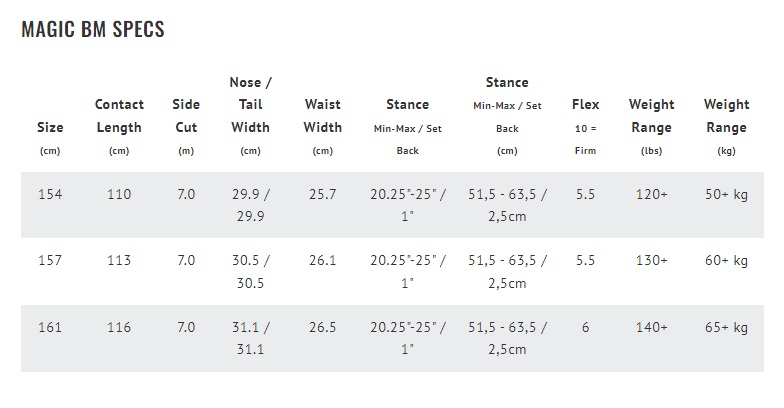Image resolution: width=784 pixels, height=408 pixels.
Task: Click the Contact Length column header
Action: click(x=119, y=127)
